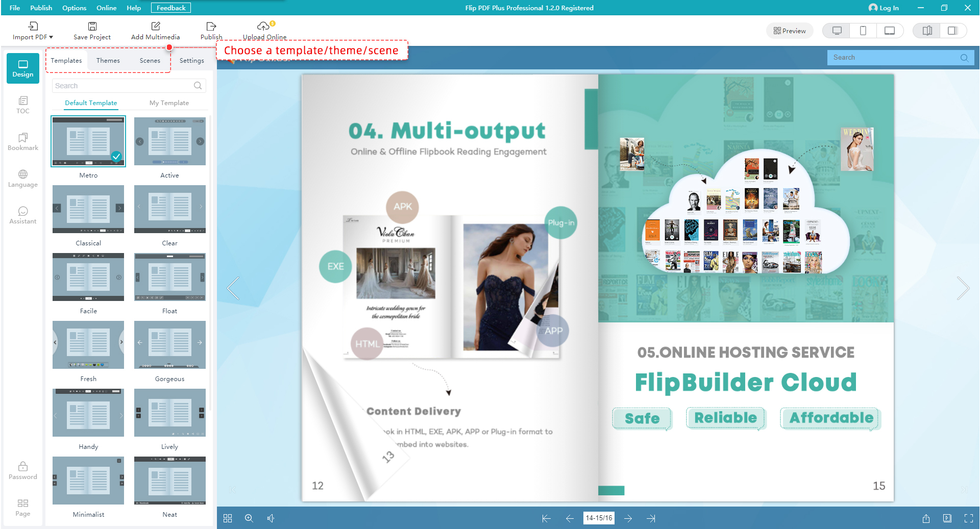This screenshot has width=980, height=529.
Task: Enter fullscreen mode
Action: click(968, 518)
